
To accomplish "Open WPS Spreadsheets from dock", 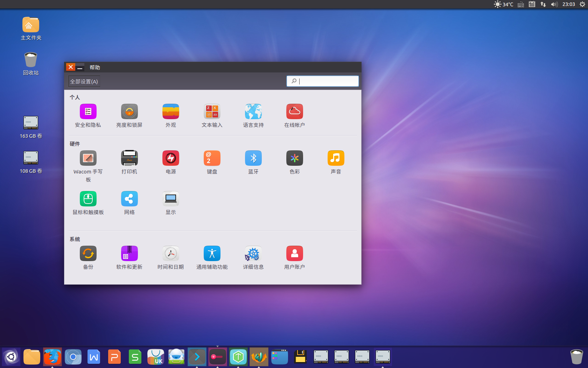I will pyautogui.click(x=135, y=357).
